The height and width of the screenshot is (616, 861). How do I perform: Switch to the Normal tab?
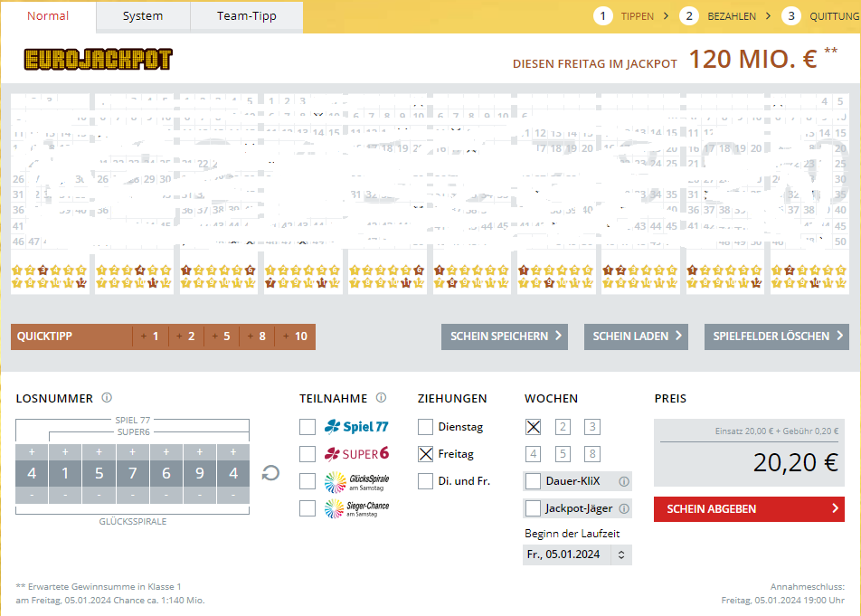48,16
